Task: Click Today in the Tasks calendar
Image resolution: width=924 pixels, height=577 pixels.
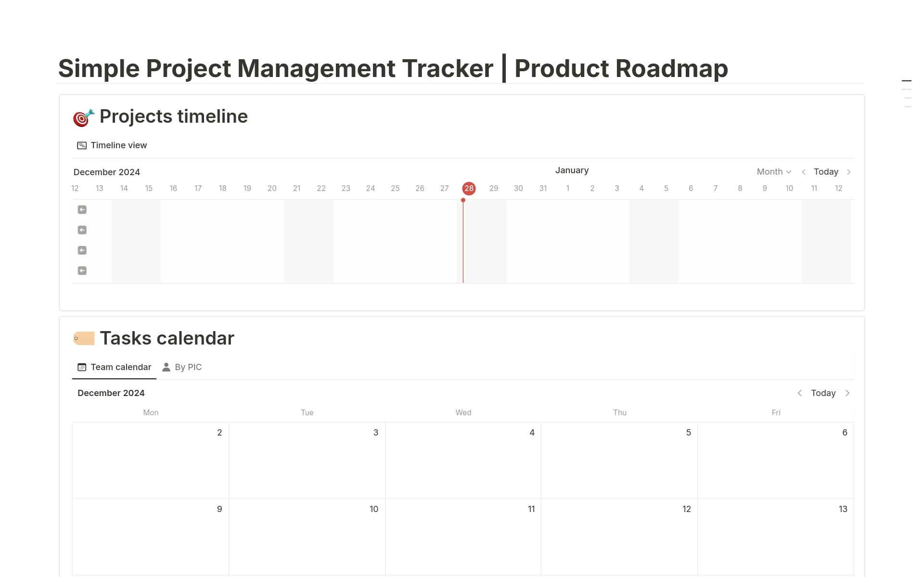Action: (823, 393)
